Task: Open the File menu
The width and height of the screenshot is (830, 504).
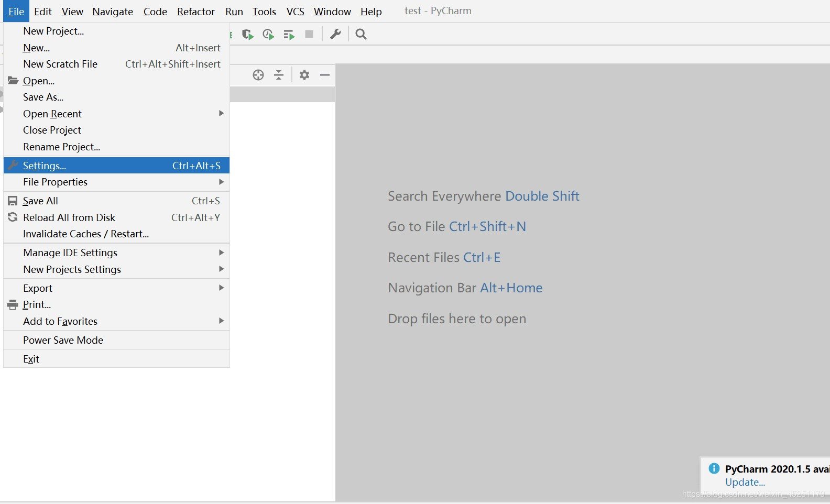Action: 16,12
